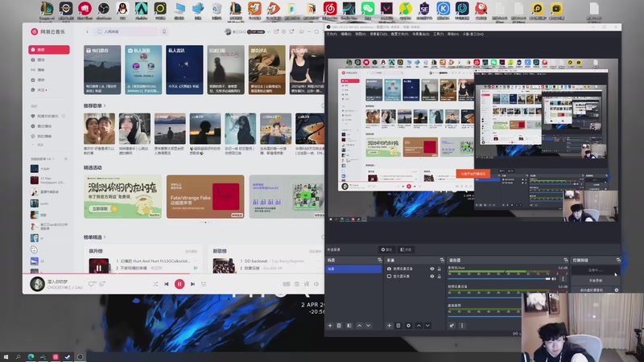Remove the selected OBS source

click(398, 326)
